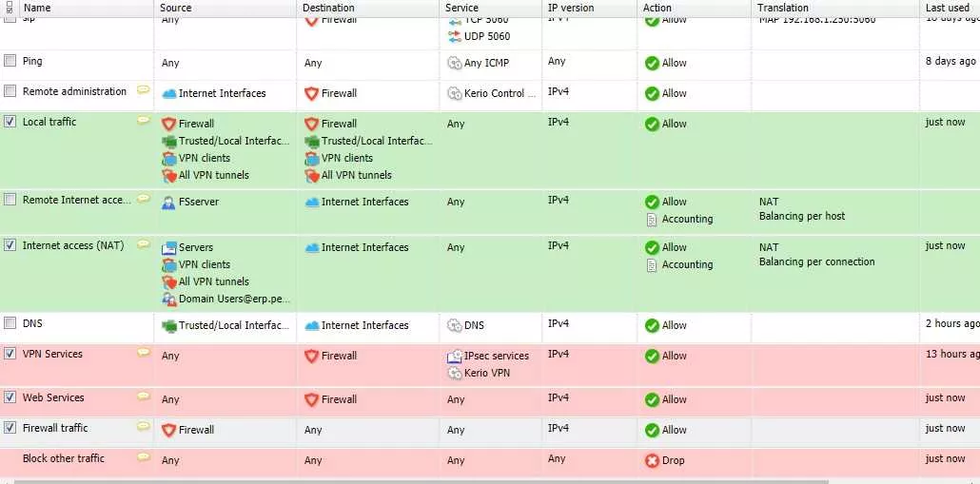The width and height of the screenshot is (980, 484).
Task: Click the green Allow checkmark on Ping rule
Action: tap(652, 63)
